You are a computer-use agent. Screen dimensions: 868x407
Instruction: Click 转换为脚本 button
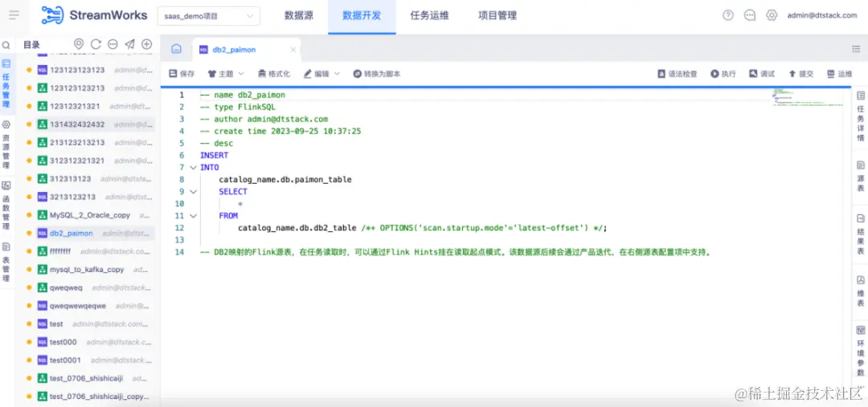tap(376, 74)
